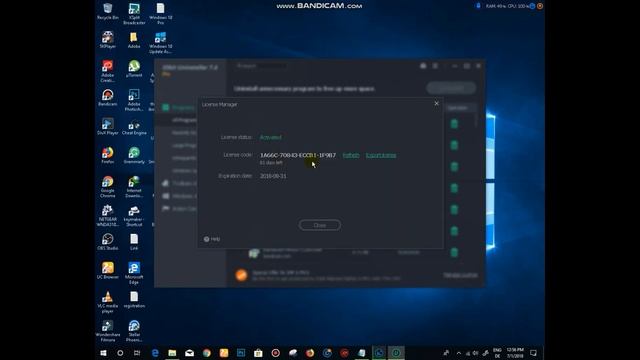The width and height of the screenshot is (640, 360).
Task: Open NETGEAR WNDA3100 desktop icon
Action: coord(108,216)
